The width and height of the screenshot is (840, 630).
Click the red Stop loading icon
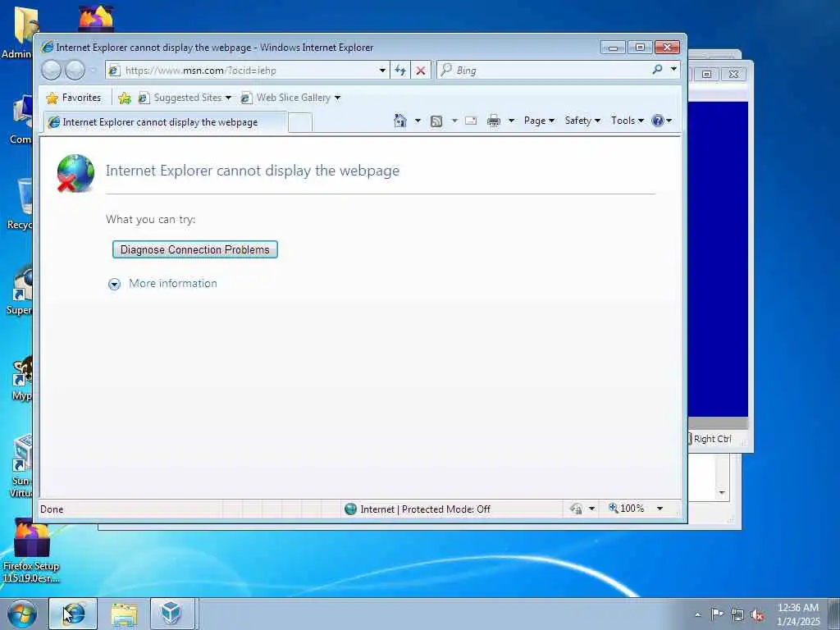coord(421,71)
